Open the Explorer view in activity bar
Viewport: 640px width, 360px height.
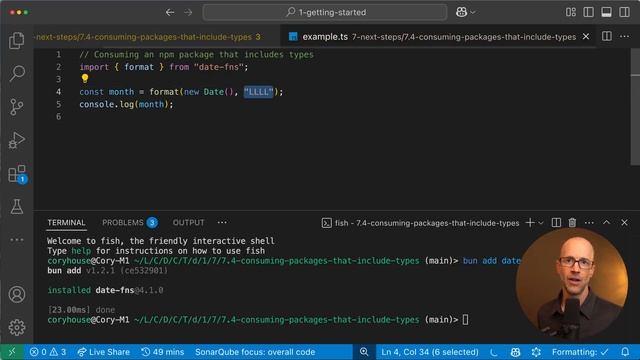pos(17,40)
